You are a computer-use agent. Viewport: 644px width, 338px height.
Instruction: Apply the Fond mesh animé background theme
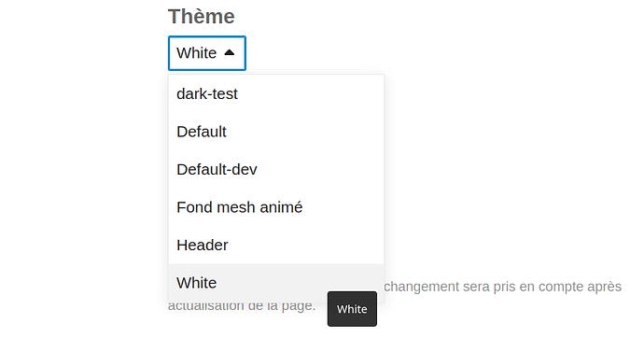click(276, 207)
